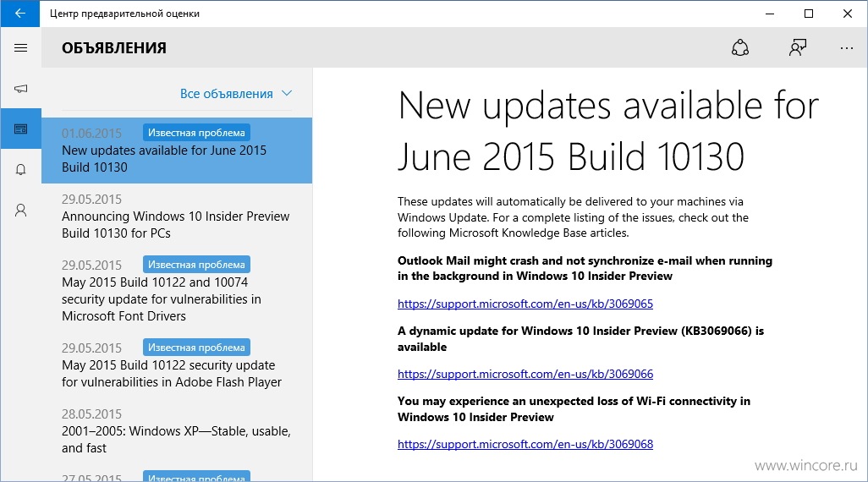
Task: Click the person with chat feedback icon
Action: (x=798, y=47)
